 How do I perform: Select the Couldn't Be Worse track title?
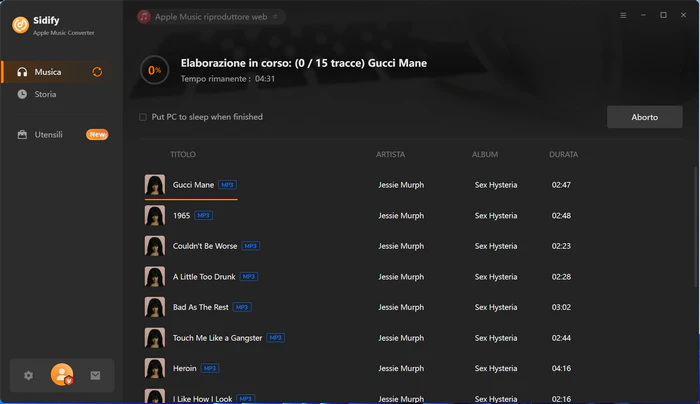tap(205, 246)
